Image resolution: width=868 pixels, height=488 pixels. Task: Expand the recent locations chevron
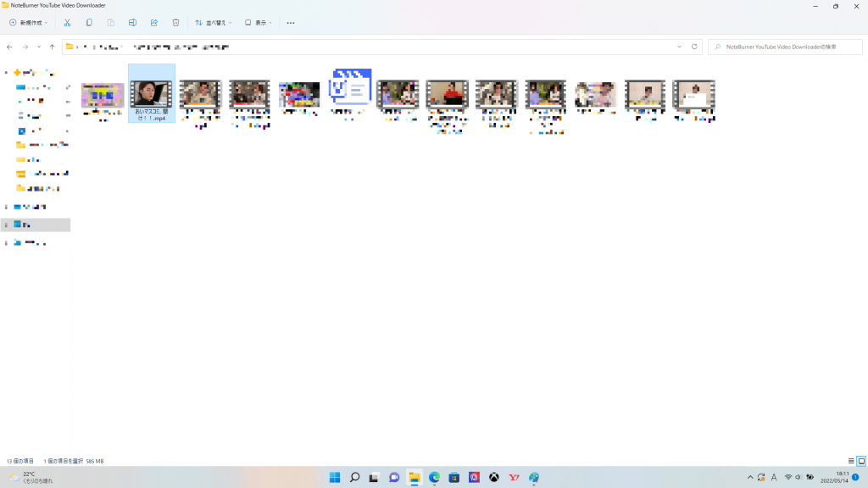click(x=38, y=47)
